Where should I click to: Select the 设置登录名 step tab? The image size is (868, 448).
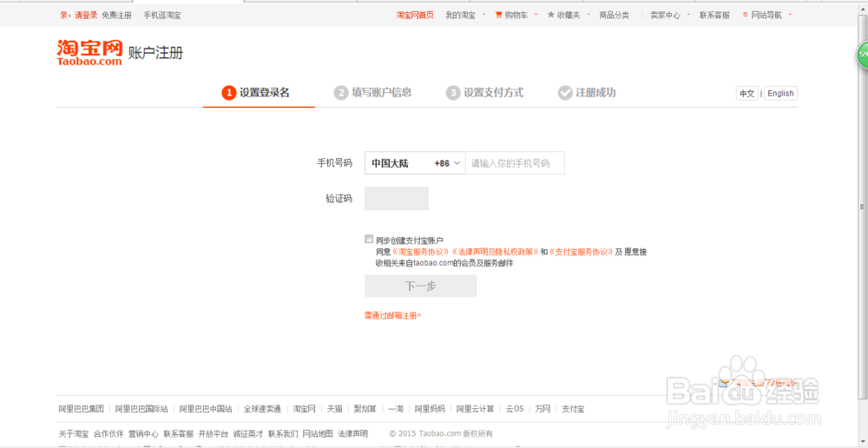[259, 93]
